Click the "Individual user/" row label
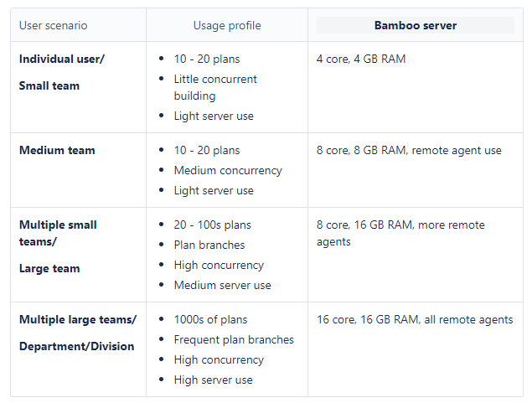Viewport: 532px width, 403px height. (62, 59)
